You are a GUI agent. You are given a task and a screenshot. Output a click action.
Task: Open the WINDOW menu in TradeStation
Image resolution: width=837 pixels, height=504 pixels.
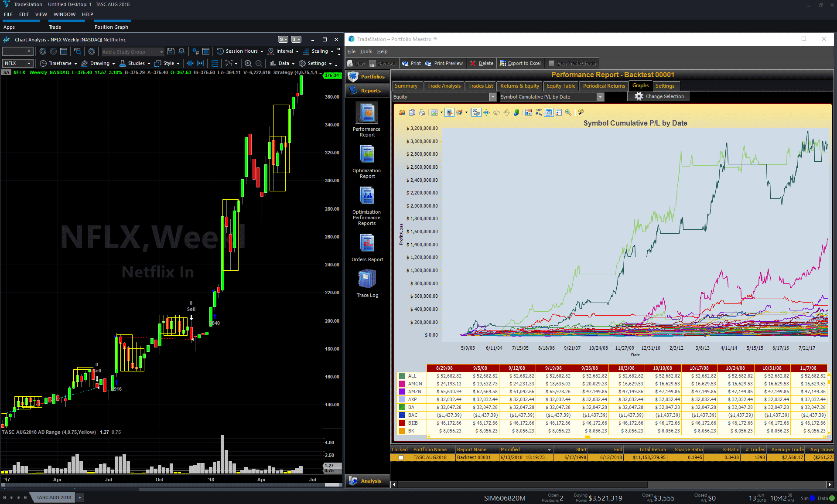click(x=65, y=14)
